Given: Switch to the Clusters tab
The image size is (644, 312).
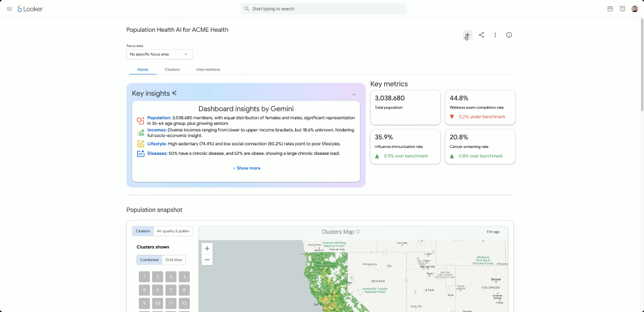Looking at the screenshot, I should tap(172, 69).
